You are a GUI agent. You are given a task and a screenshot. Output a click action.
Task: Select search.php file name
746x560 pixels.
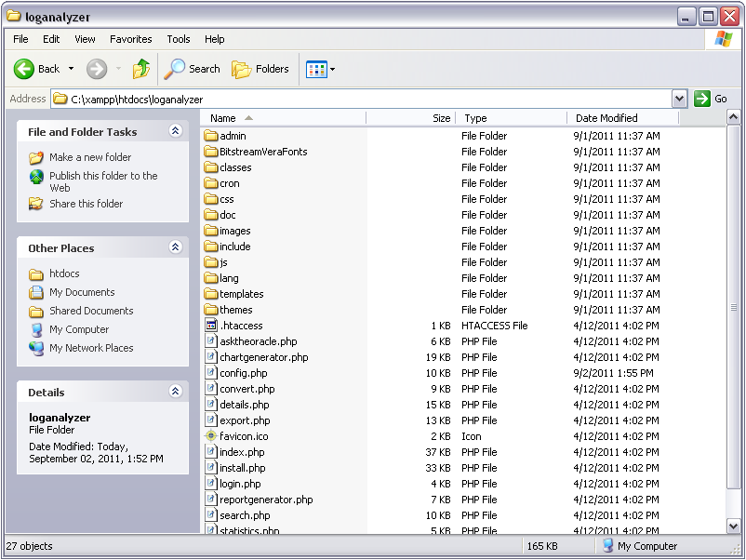245,515
